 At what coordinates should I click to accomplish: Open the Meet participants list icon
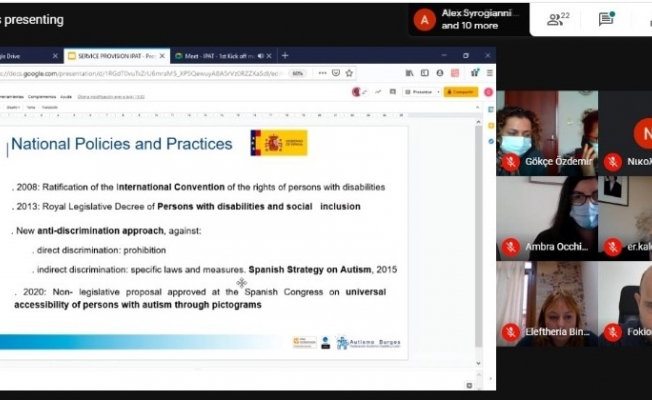(x=555, y=19)
